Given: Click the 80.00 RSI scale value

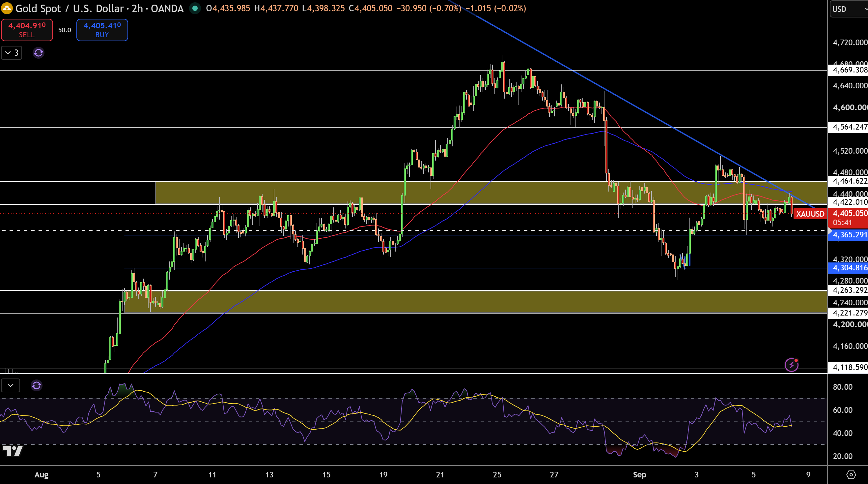Looking at the screenshot, I should [x=843, y=387].
